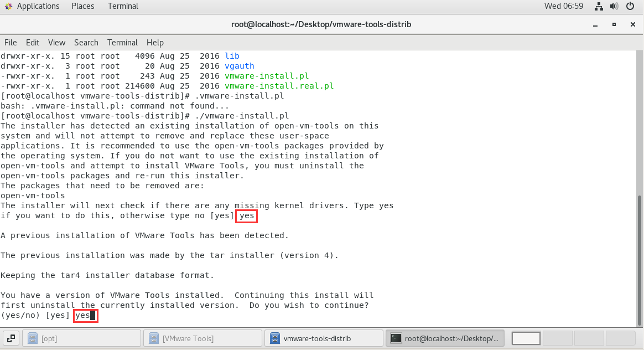Minimize the terminal window
Screen dimensions: 644x350
tap(595, 25)
